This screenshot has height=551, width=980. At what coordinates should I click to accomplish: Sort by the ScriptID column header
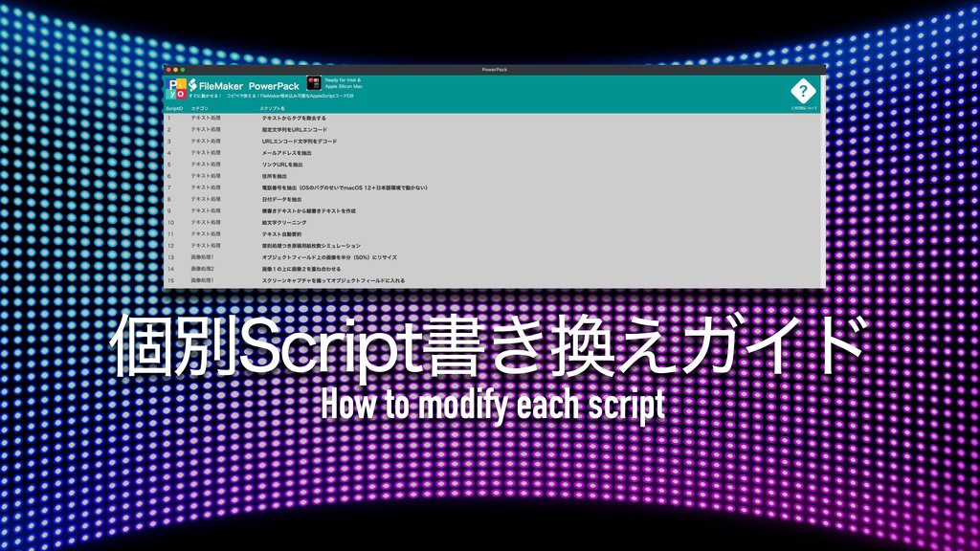[x=172, y=108]
